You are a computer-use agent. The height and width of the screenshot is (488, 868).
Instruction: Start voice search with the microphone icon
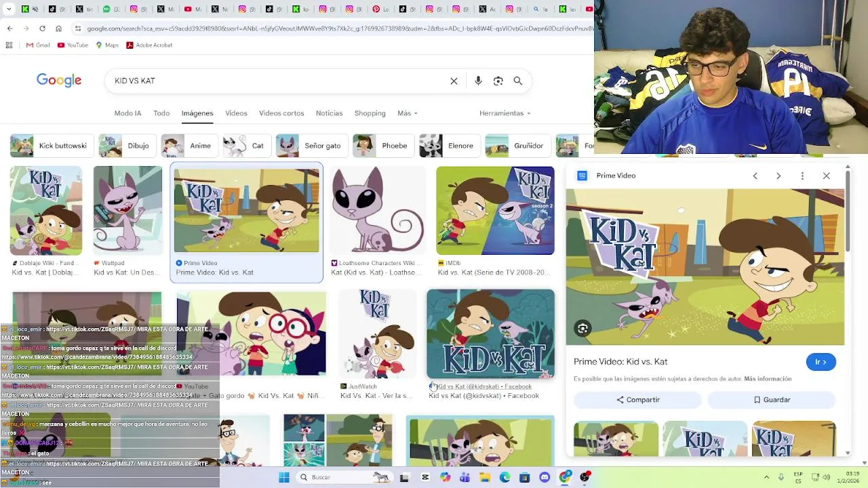[x=478, y=81]
